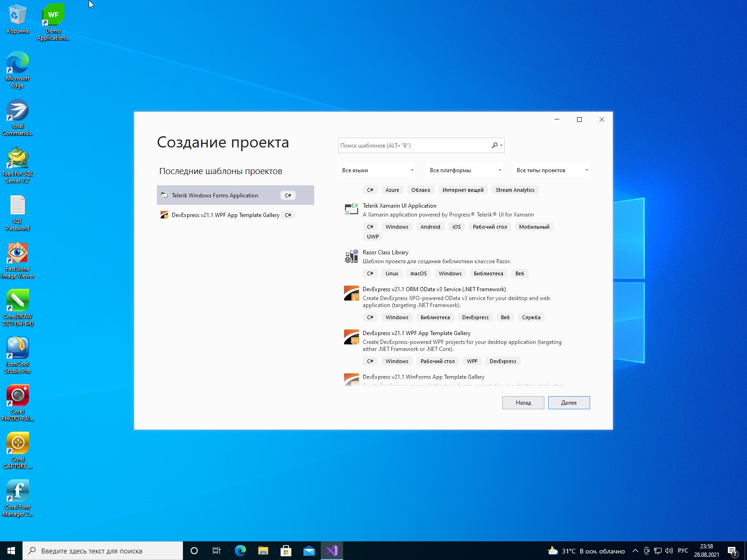Image resolution: width=747 pixels, height=560 pixels.
Task: Click the macOS tag
Action: 418,273
